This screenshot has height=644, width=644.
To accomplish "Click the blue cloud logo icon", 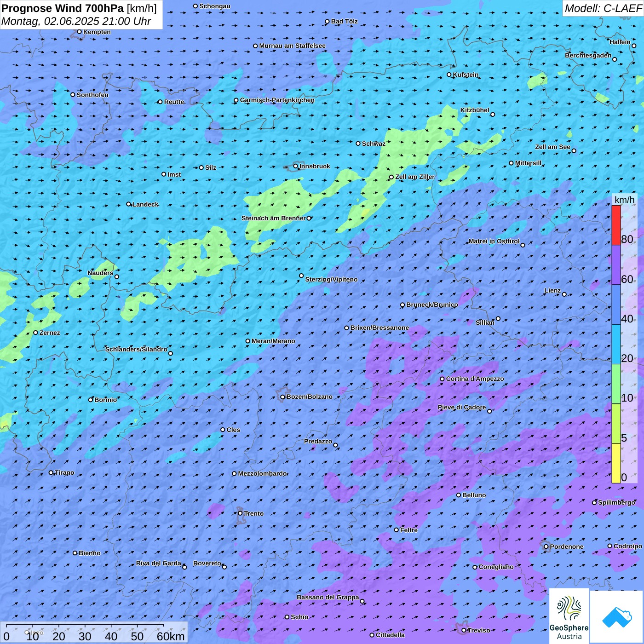I will coord(617,617).
